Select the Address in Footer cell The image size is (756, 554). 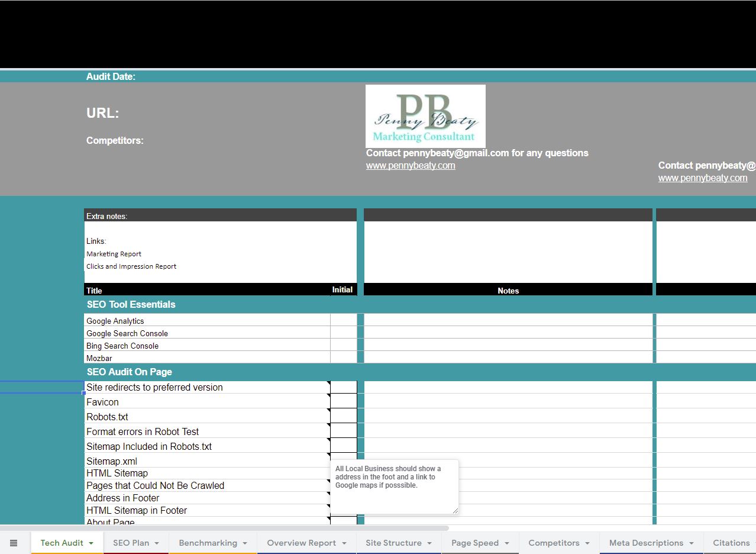207,498
